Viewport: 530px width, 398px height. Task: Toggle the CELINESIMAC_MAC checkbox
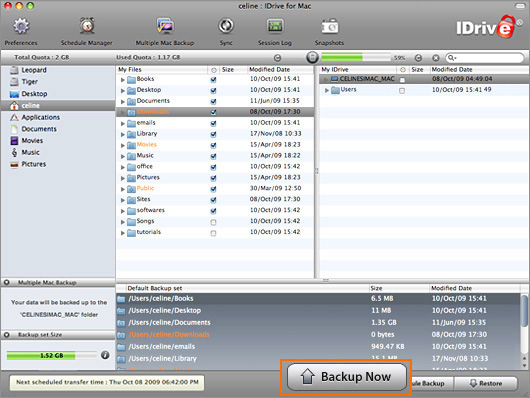pyautogui.click(x=402, y=80)
